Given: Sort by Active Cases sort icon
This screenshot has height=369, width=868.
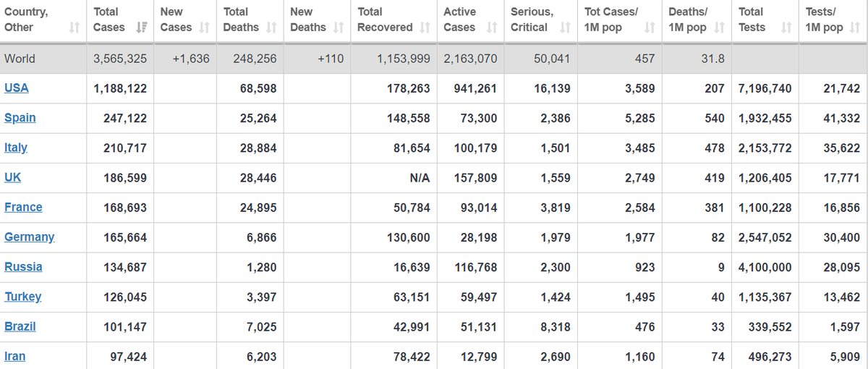Looking at the screenshot, I should pos(492,27).
